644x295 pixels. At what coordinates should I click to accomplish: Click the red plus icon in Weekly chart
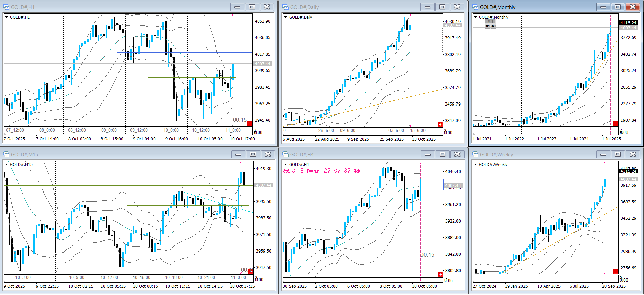coord(616,272)
